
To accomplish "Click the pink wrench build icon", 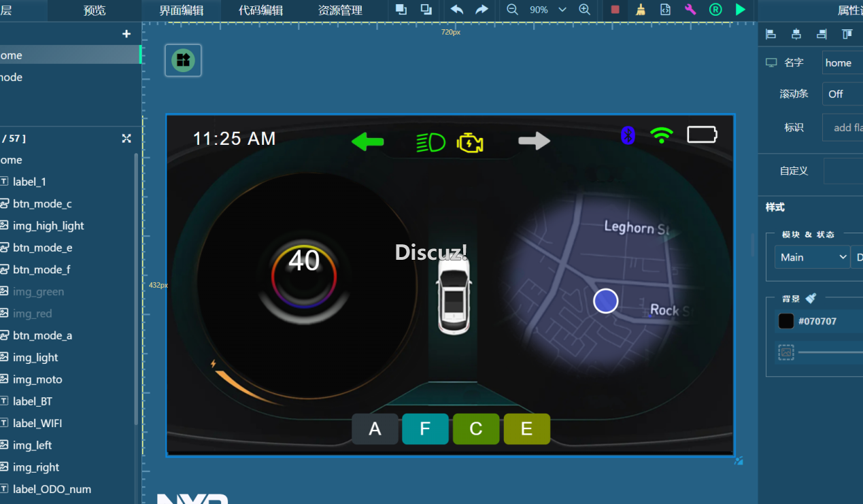I will [x=690, y=10].
